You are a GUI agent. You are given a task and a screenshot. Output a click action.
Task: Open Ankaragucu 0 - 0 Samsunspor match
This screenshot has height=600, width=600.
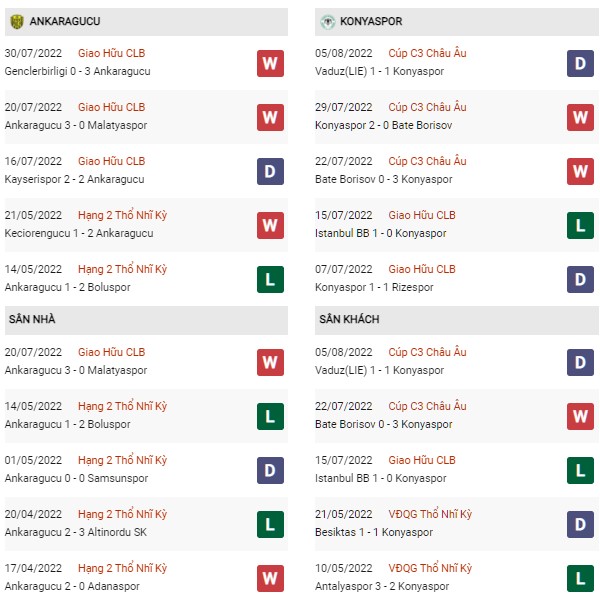point(76,478)
